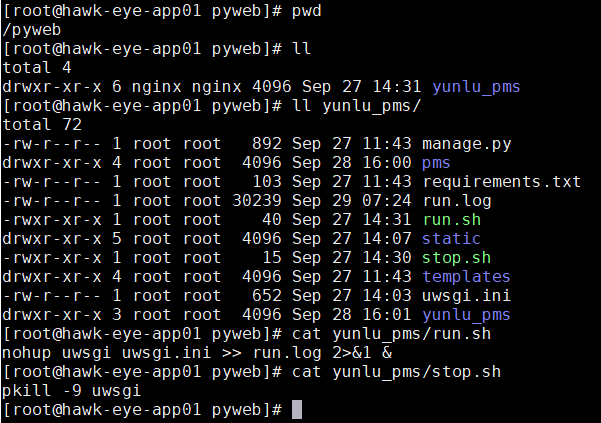Click 'total 4' output text

coord(37,68)
